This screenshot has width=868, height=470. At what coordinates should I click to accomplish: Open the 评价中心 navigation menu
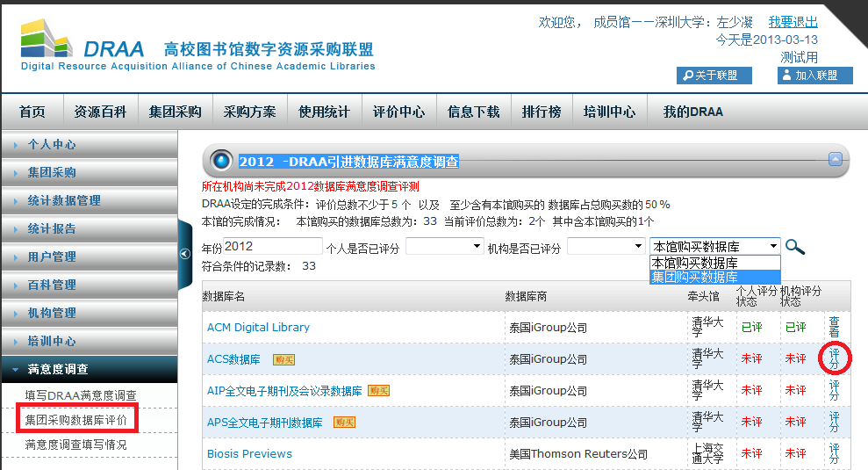pos(398,112)
